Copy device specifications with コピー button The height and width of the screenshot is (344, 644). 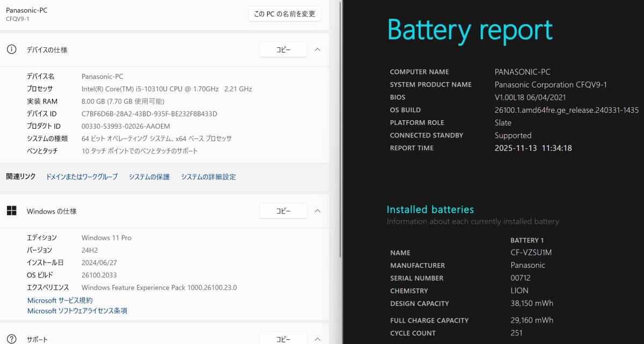283,49
